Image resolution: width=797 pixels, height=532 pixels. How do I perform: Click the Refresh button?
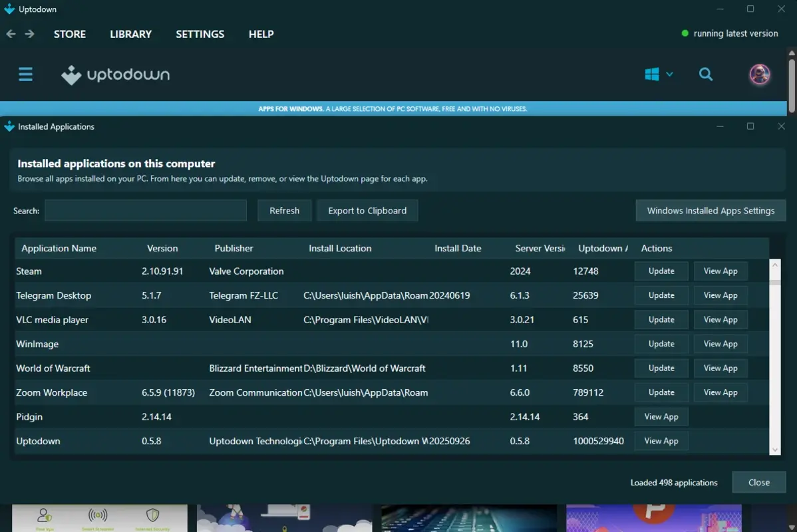click(x=284, y=210)
